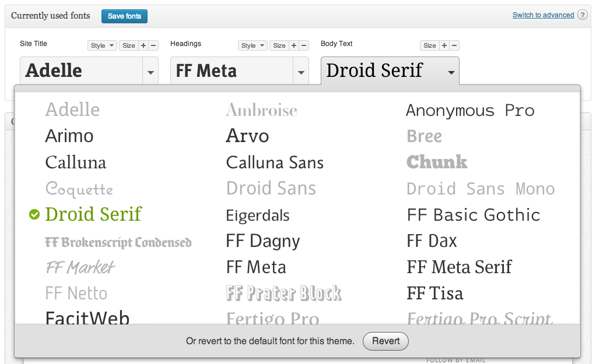
Task: Choose Arvo in the font list
Action: point(247,136)
